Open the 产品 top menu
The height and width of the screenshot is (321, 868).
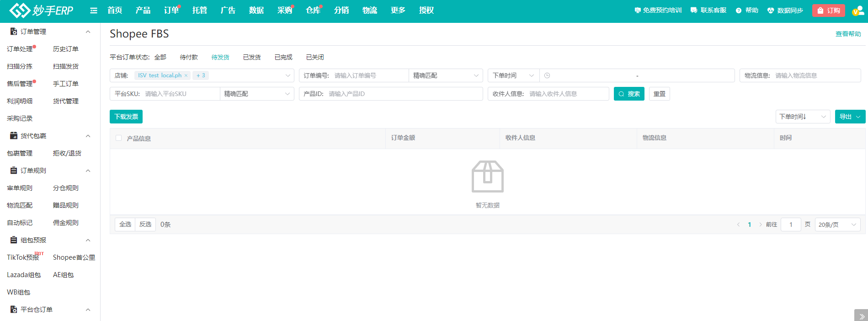[x=143, y=10]
